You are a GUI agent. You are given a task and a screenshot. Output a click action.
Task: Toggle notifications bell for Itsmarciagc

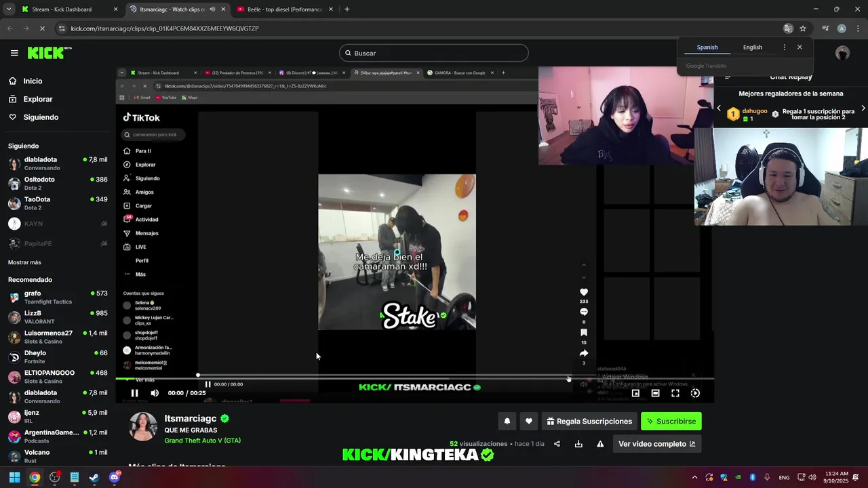click(x=507, y=421)
